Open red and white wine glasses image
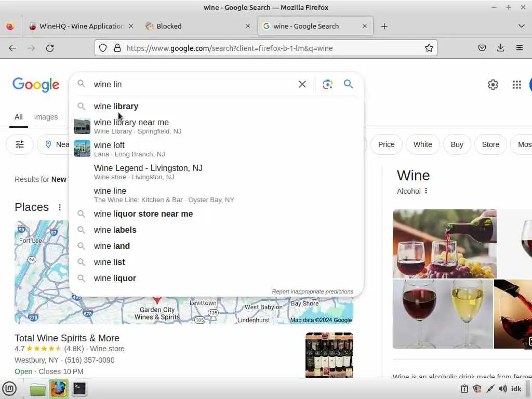Screen dimensions: 532x399 [443, 314]
